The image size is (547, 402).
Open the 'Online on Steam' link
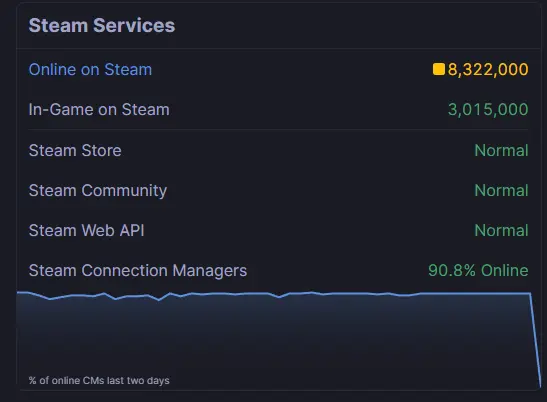click(x=90, y=69)
